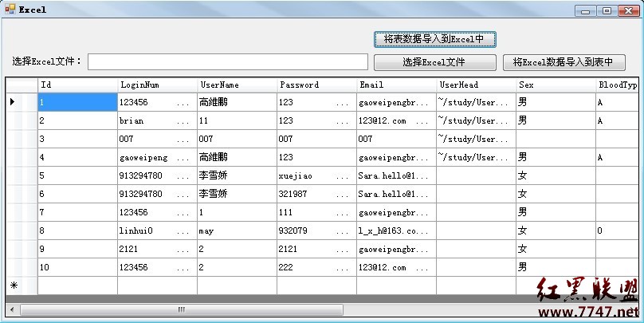Click the horizontal scrollbar thumb

click(181, 310)
